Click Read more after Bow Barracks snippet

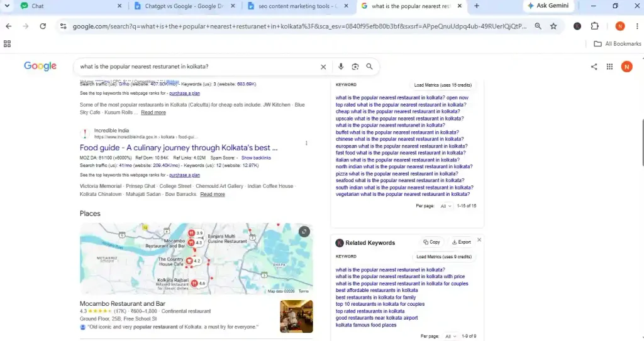pyautogui.click(x=213, y=195)
